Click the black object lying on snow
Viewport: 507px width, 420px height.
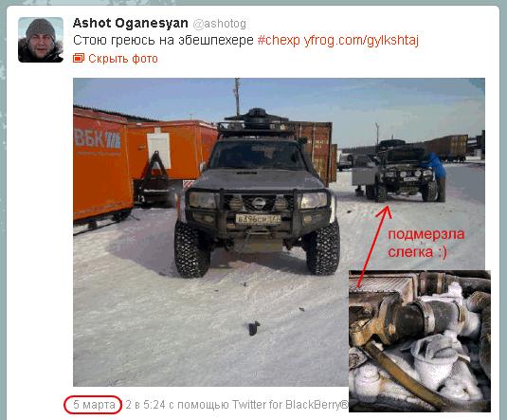(254, 328)
